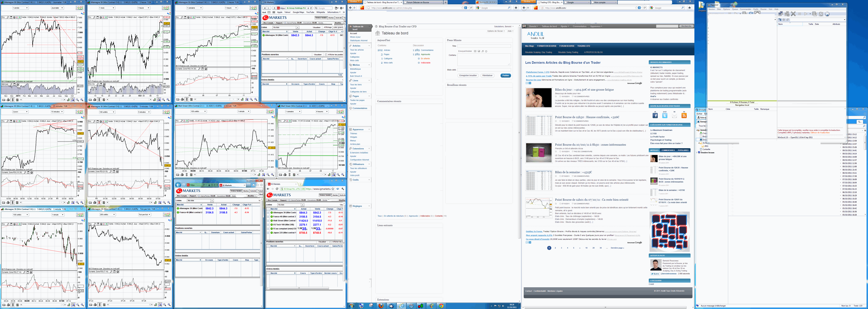Reload the WordPress admin page in Firefox

pos(471,8)
